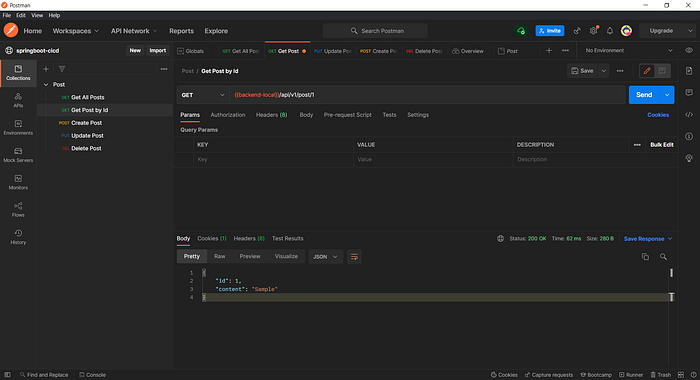700x380 pixels.
Task: Open the help icon in the status bar
Action: coord(693,375)
